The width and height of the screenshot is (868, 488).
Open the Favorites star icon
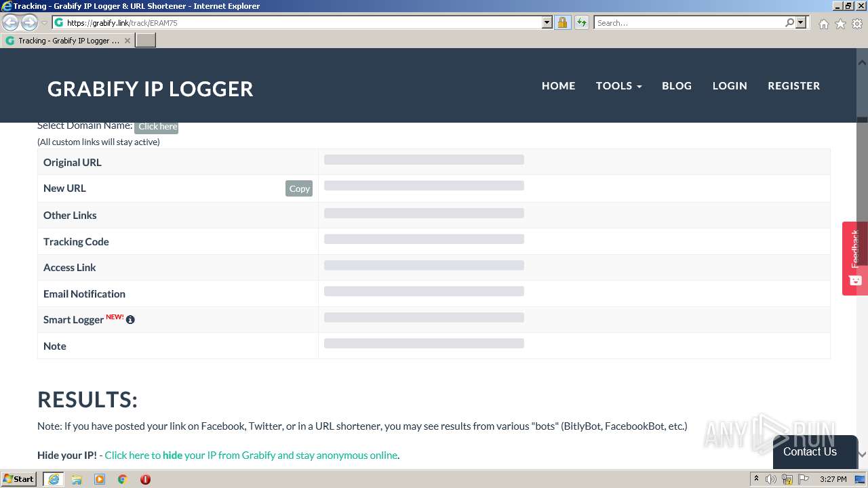pyautogui.click(x=840, y=24)
